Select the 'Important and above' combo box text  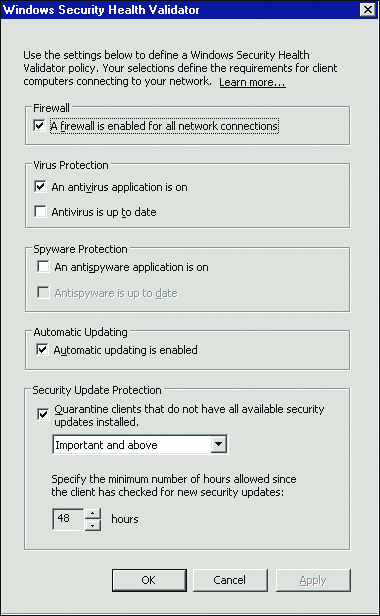[x=106, y=445]
